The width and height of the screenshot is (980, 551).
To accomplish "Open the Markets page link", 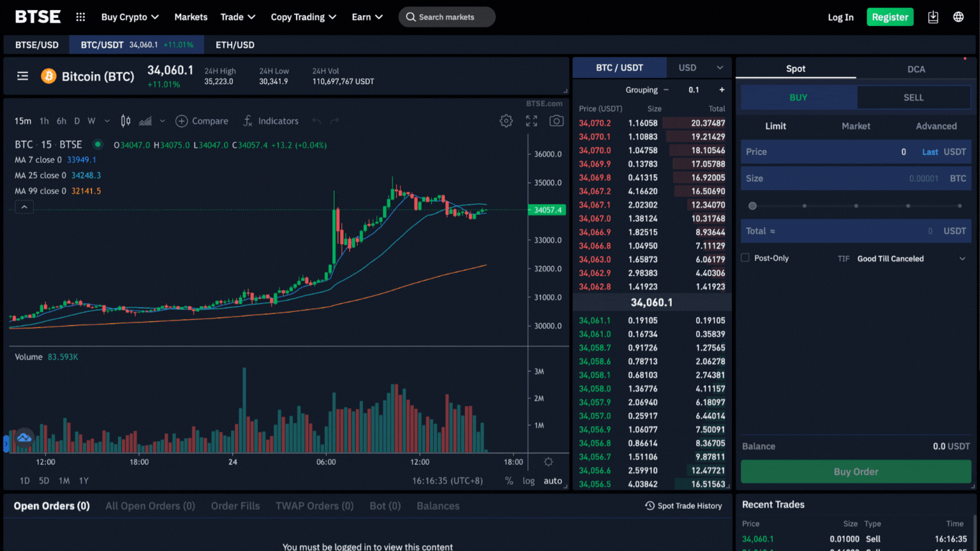I will point(191,17).
